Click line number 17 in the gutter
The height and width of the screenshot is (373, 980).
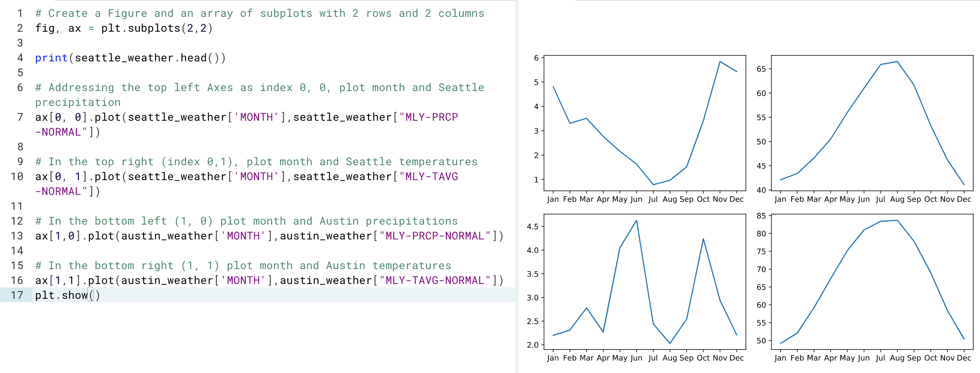[17, 295]
